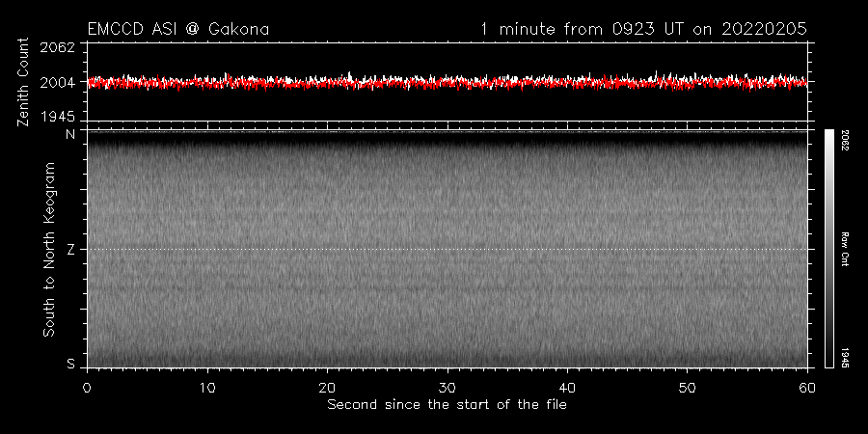Screen dimensions: 868x434
Task: Click the "South to North Keogram" axis label
Action: point(47,249)
